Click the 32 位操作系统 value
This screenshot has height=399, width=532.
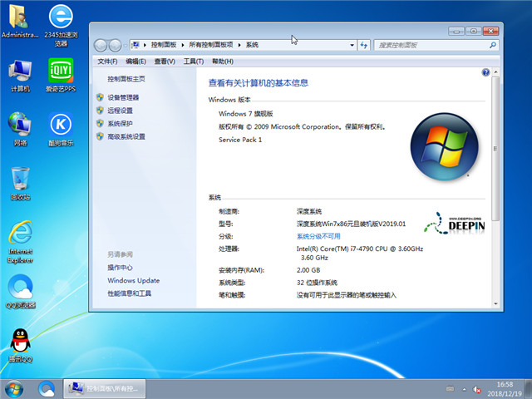coord(317,283)
